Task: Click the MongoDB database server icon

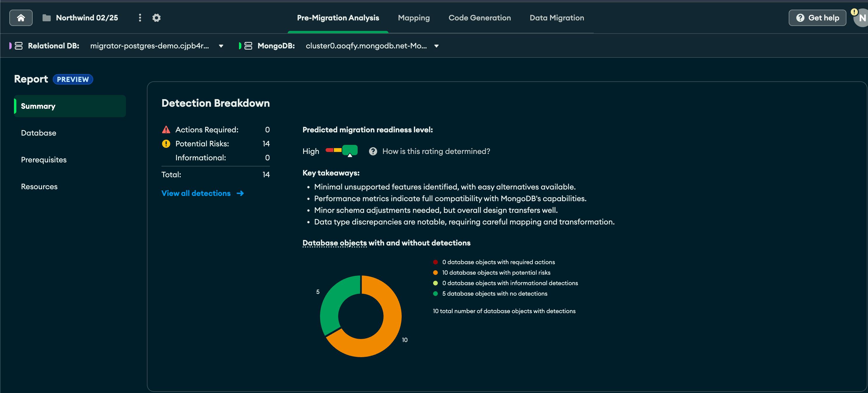Action: tap(248, 46)
